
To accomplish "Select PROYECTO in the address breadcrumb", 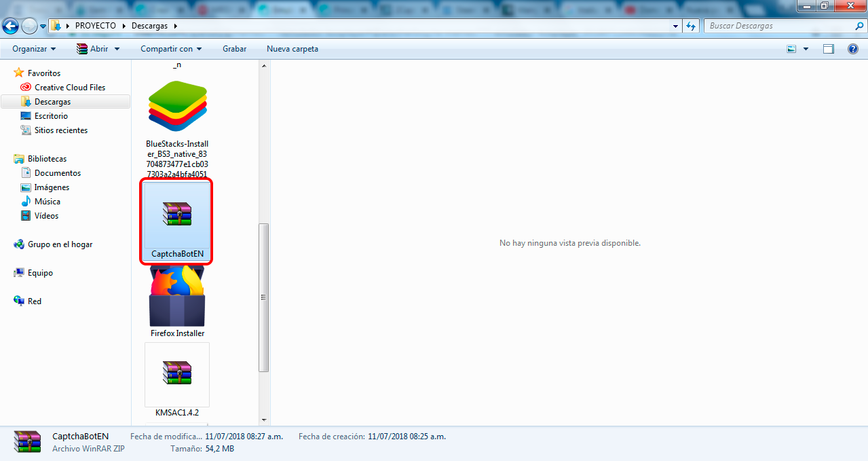I will pyautogui.click(x=96, y=26).
